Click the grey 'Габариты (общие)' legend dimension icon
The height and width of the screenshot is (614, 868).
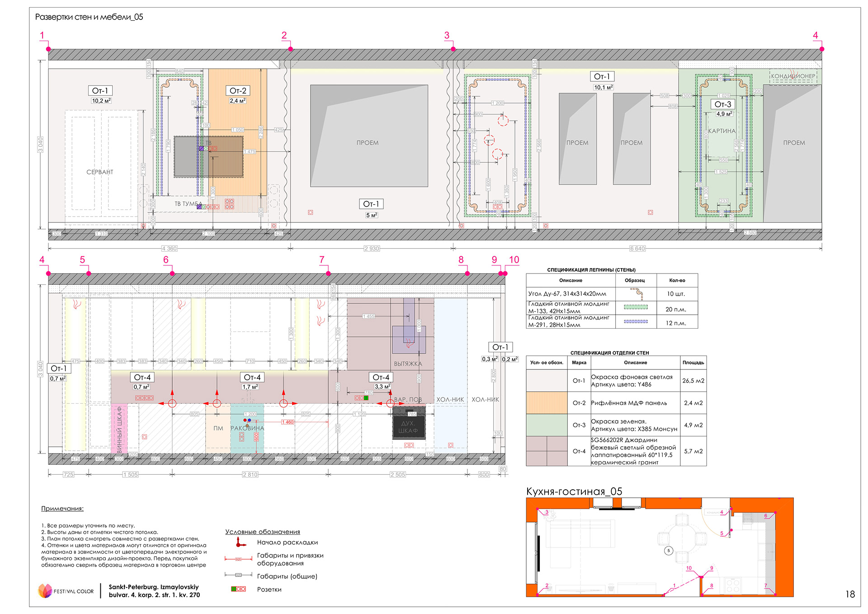[238, 575]
